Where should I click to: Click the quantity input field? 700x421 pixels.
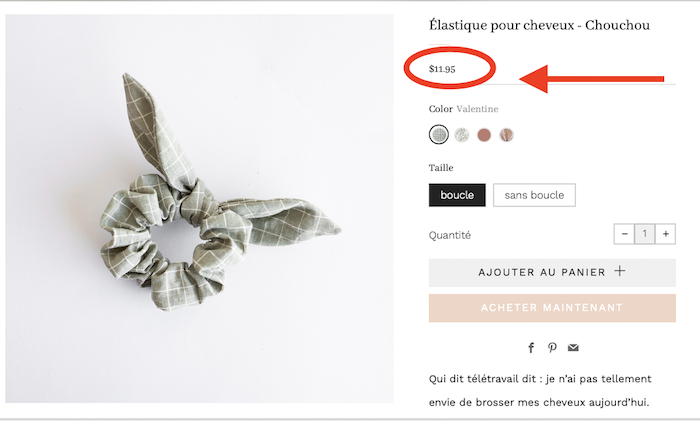tap(645, 234)
